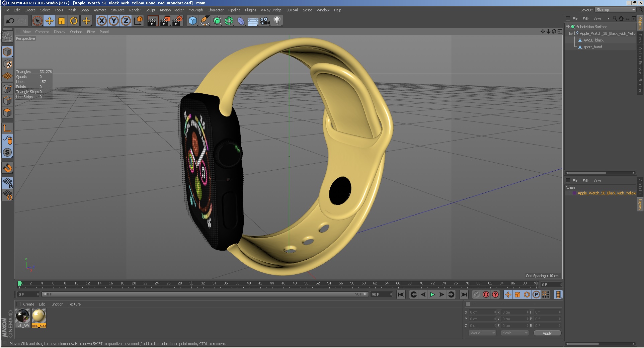Toggle X axis lock

102,21
